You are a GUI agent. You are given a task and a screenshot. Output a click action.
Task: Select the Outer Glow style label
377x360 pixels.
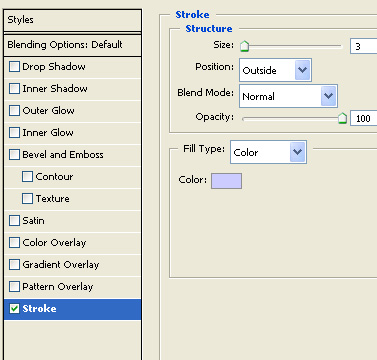click(x=48, y=111)
